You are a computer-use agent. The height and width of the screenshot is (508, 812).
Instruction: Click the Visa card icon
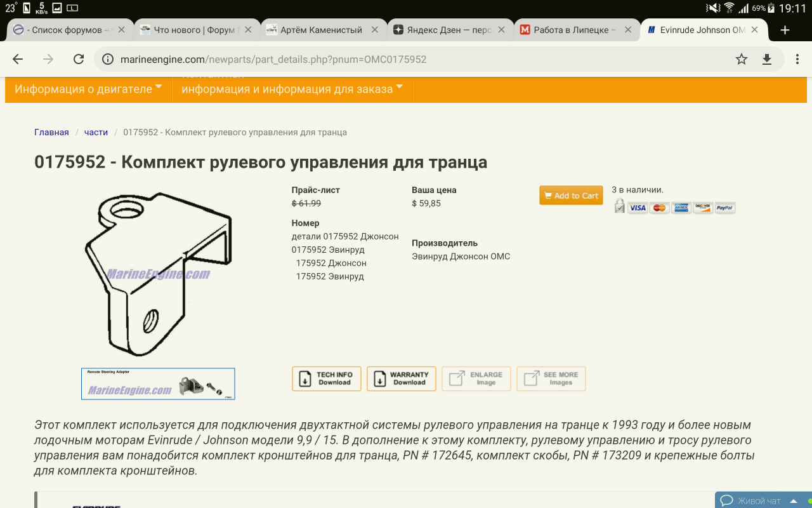(x=638, y=208)
